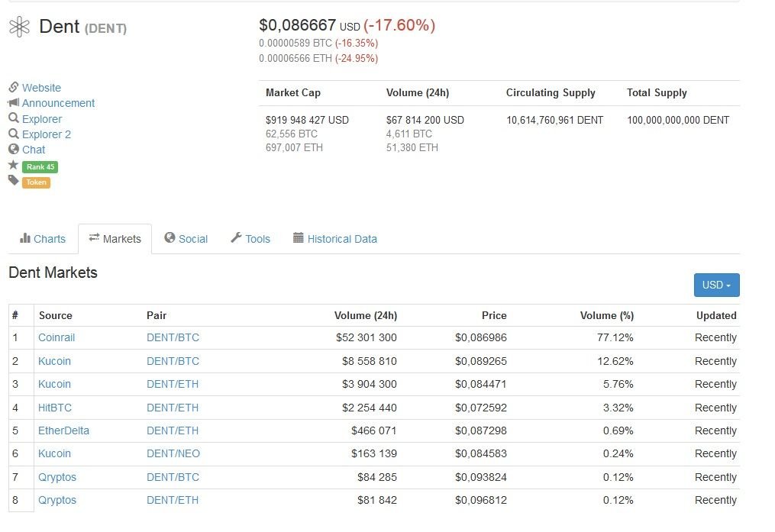The image size is (775, 532).
Task: Click the orange Token badge
Action: pyautogui.click(x=36, y=182)
